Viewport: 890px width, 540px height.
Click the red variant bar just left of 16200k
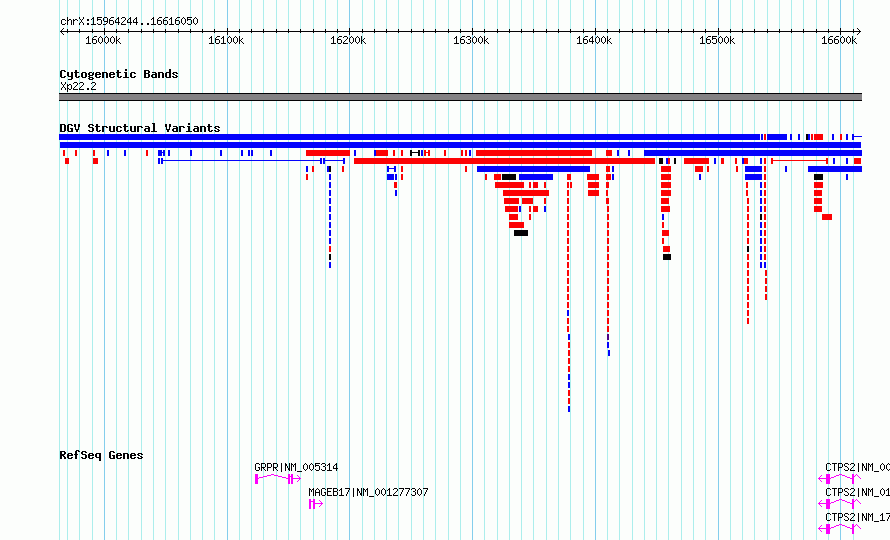tap(328, 153)
